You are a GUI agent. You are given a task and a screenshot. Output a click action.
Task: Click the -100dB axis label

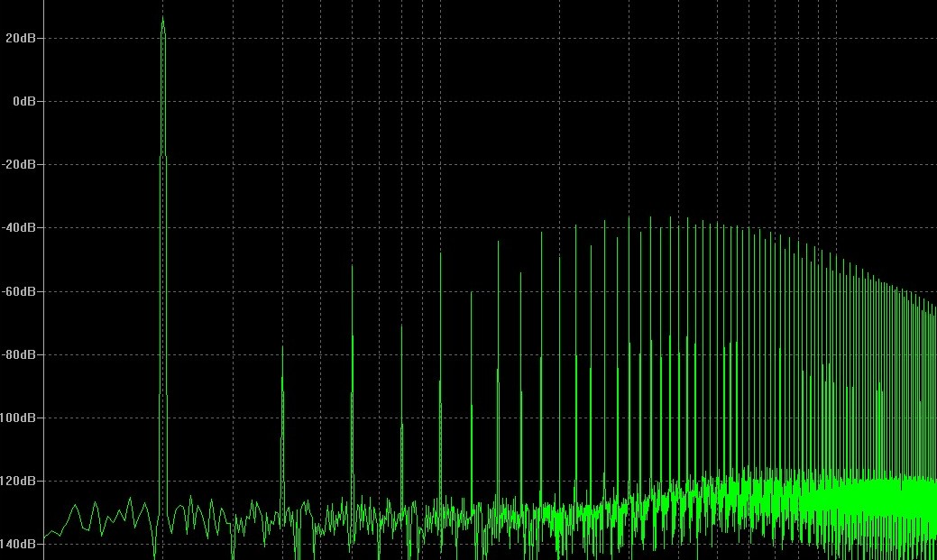click(x=18, y=418)
